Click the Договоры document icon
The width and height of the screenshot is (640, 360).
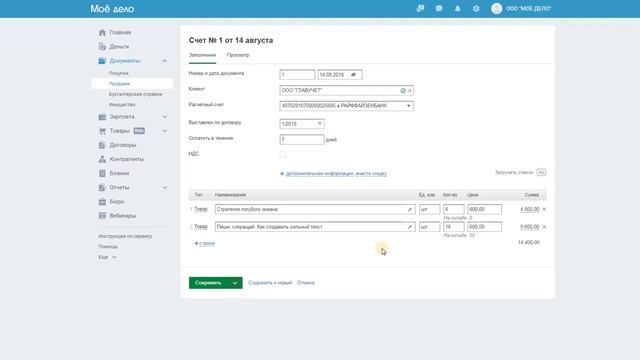[x=102, y=145]
